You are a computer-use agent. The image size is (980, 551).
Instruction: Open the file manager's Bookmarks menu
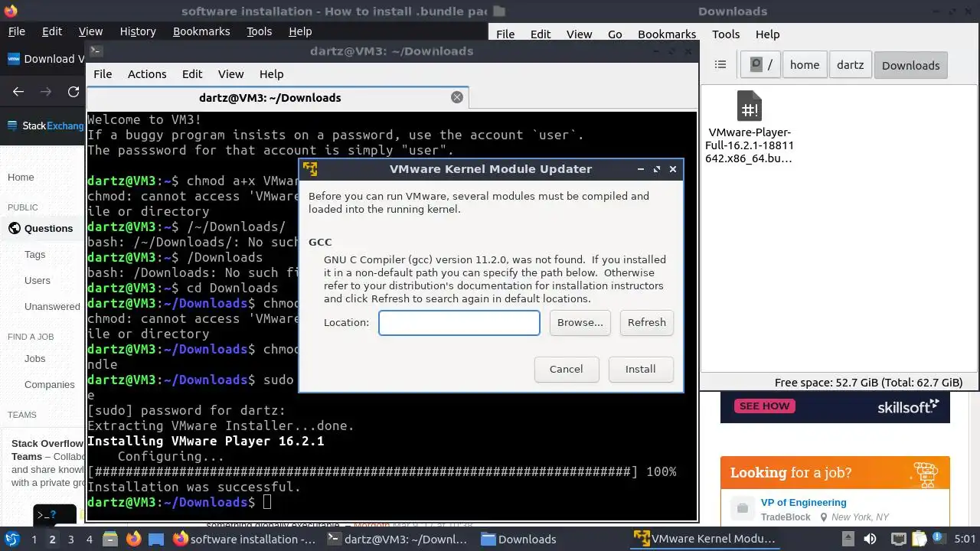[667, 34]
